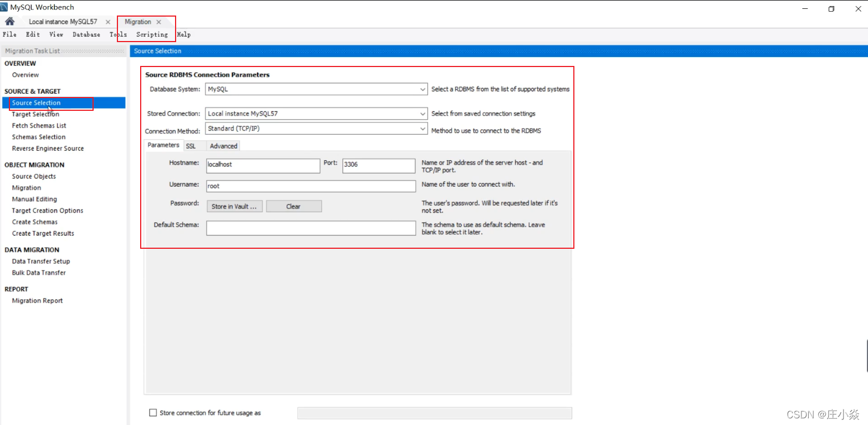Open the Scripting menu
The image size is (868, 425).
coord(152,34)
